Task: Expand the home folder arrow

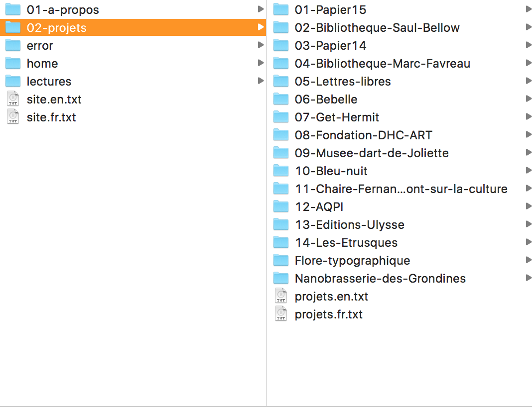Action: [x=261, y=63]
